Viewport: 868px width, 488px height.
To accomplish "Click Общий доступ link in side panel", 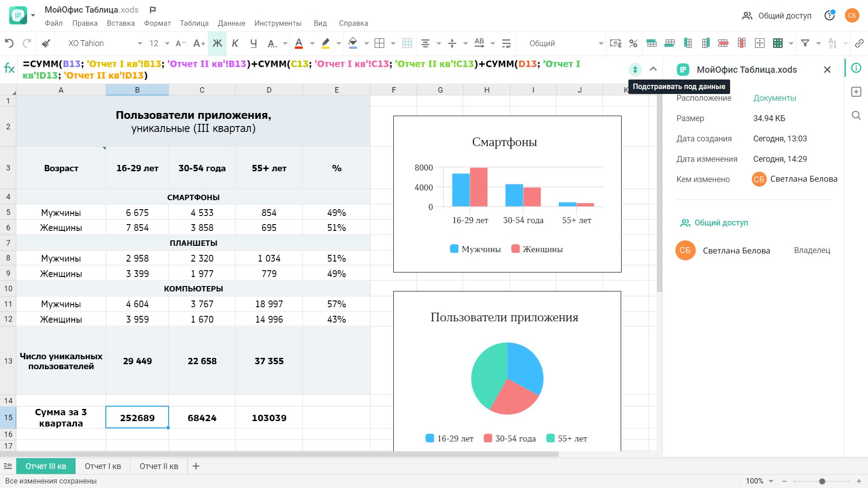I will [x=714, y=223].
